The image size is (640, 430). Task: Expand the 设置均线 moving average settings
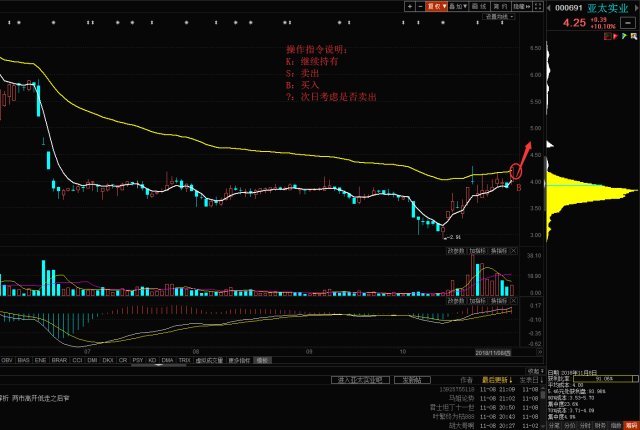pyautogui.click(x=497, y=17)
